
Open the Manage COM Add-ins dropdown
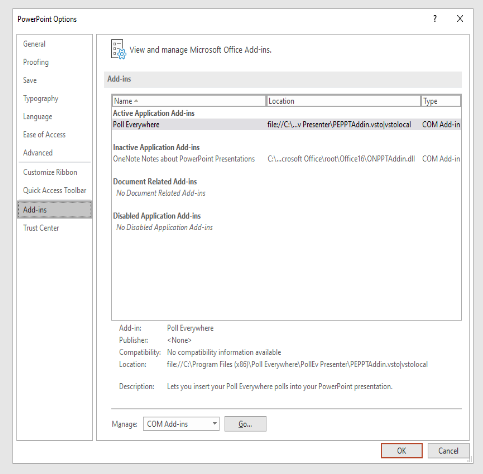[181, 424]
